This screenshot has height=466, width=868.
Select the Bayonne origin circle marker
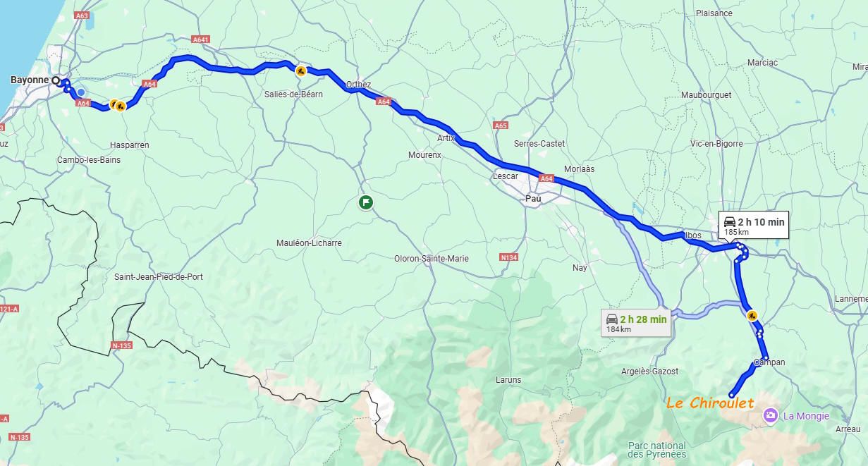[x=56, y=80]
